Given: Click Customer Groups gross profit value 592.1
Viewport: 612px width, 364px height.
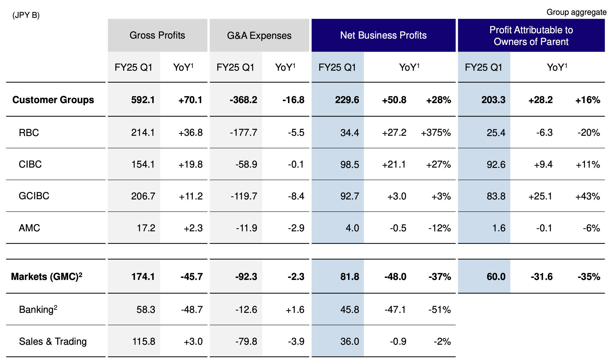Looking at the screenshot, I should pos(143,100).
